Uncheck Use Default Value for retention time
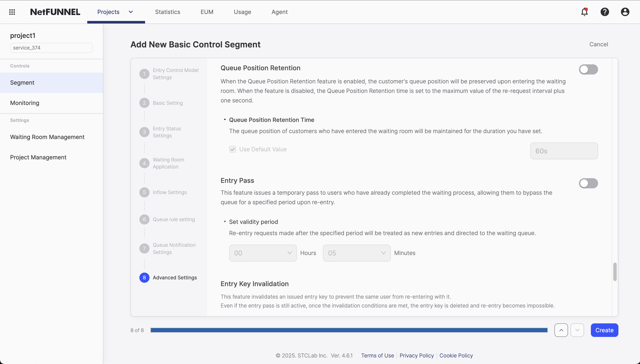Screen dimensions: 640x364 click(232, 149)
